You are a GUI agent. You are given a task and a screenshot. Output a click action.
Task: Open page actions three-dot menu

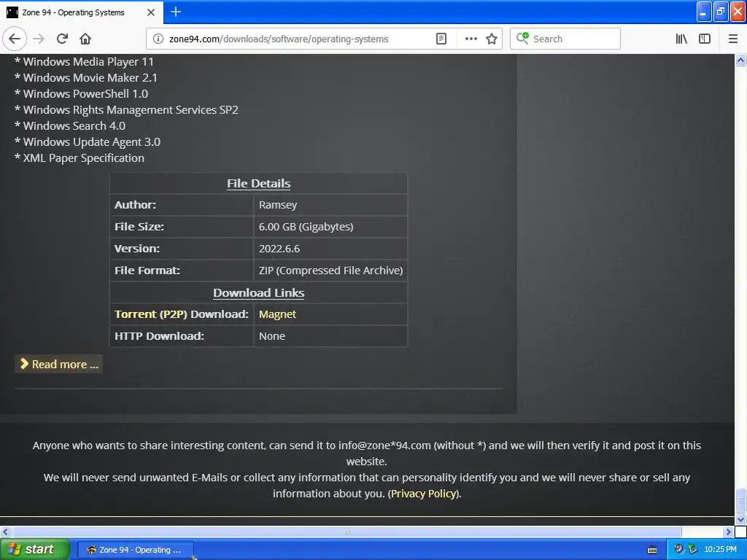point(471,39)
